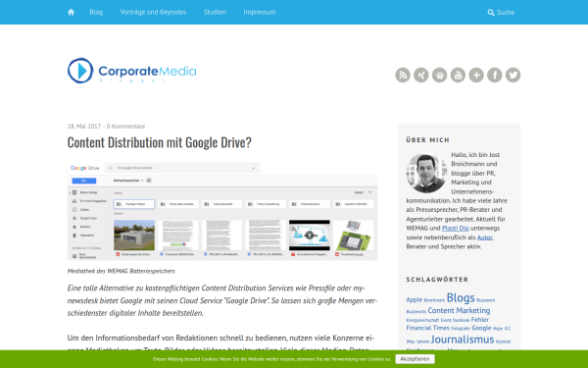
Task: Select the Journalismus tag
Action: pyautogui.click(x=463, y=340)
